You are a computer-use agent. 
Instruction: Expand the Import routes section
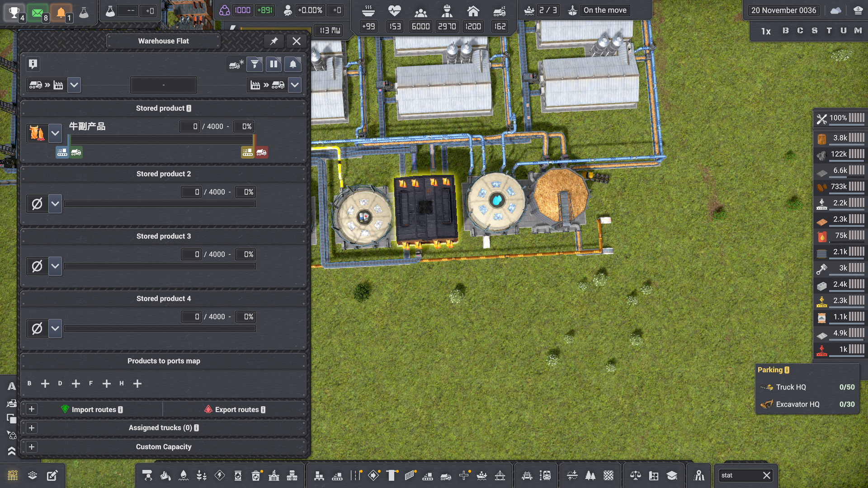pyautogui.click(x=32, y=409)
